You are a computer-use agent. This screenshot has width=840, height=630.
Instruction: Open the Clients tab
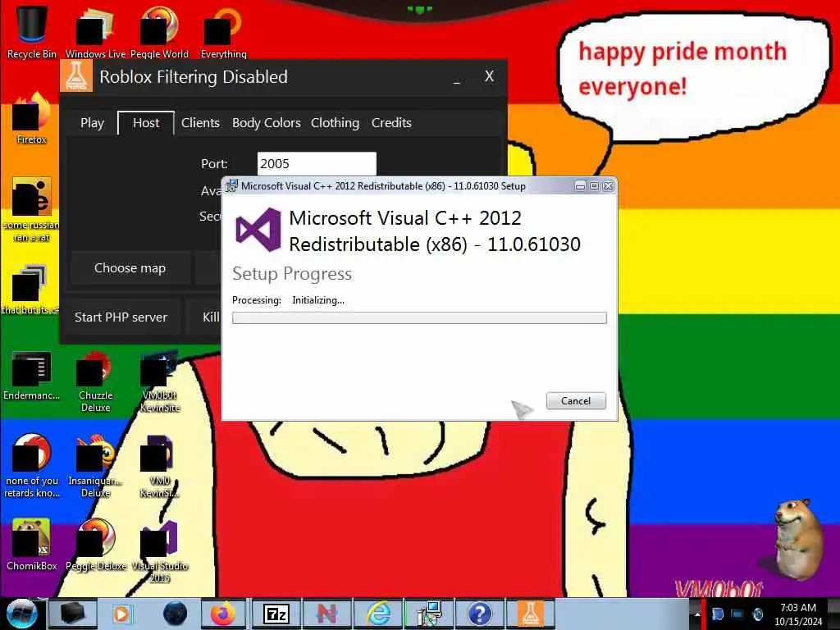pos(200,123)
